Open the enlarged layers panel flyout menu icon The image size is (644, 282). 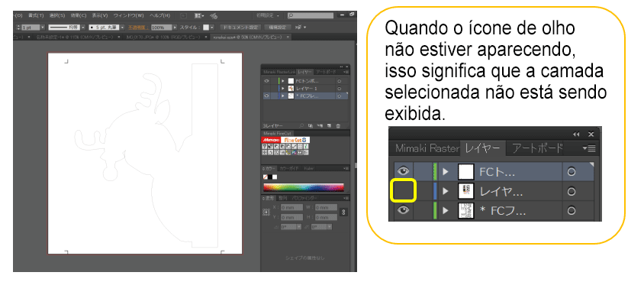(x=589, y=148)
